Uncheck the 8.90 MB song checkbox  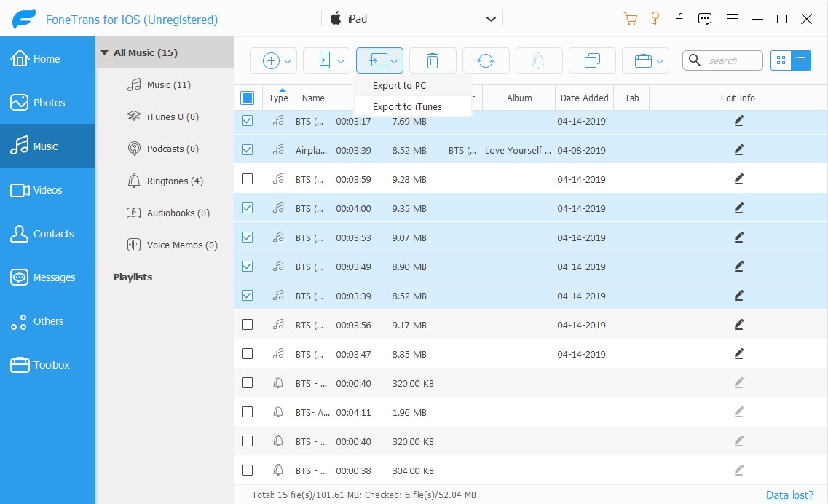247,267
